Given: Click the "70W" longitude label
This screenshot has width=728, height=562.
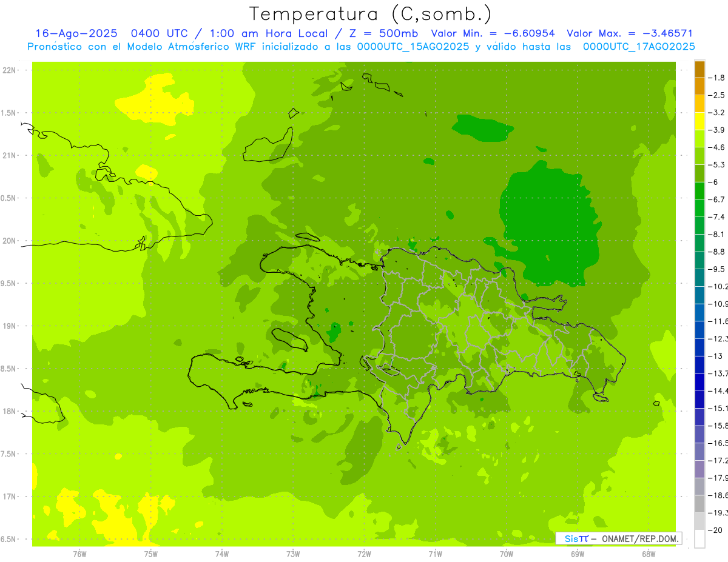Looking at the screenshot, I should [x=506, y=554].
